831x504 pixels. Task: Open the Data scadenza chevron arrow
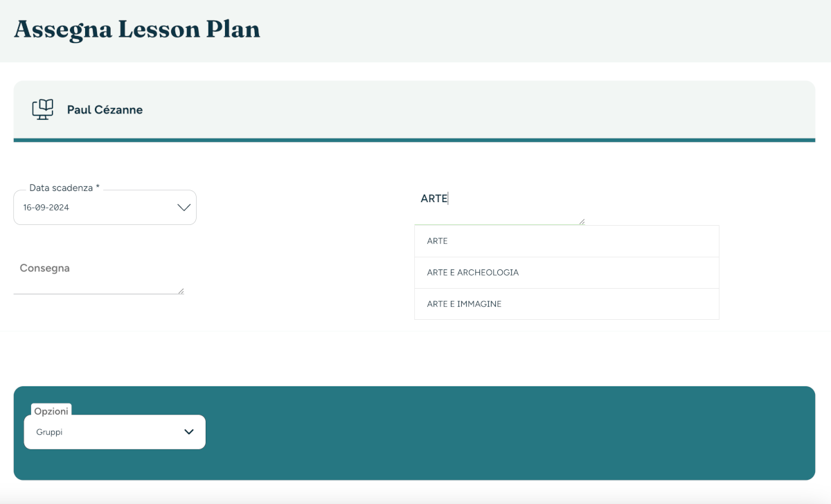click(x=184, y=208)
